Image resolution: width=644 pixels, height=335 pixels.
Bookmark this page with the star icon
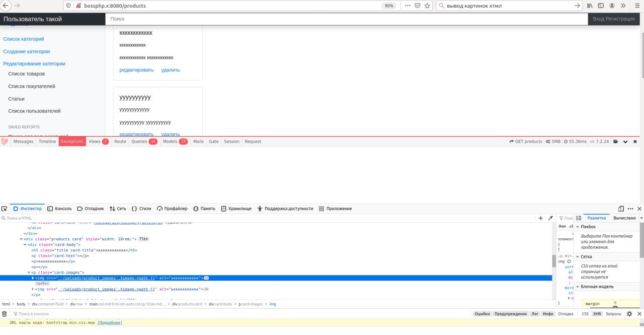(428, 6)
